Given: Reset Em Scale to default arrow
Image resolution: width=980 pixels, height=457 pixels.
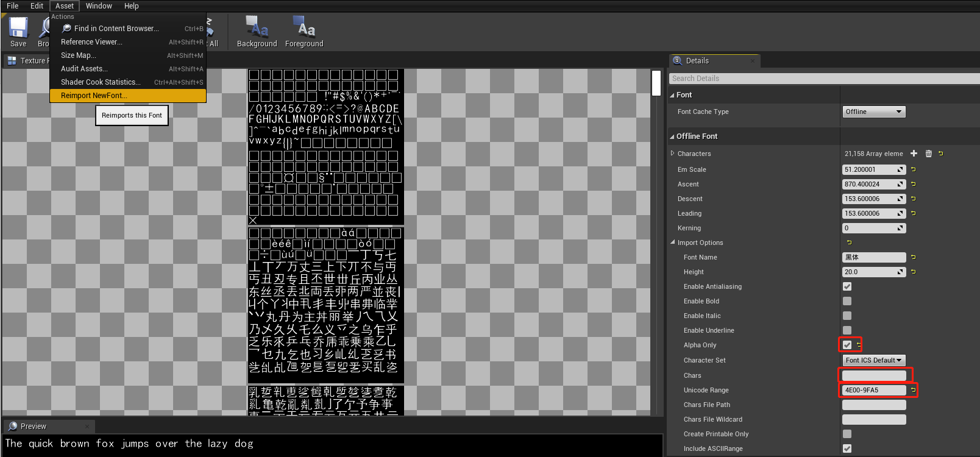Looking at the screenshot, I should pos(914,169).
